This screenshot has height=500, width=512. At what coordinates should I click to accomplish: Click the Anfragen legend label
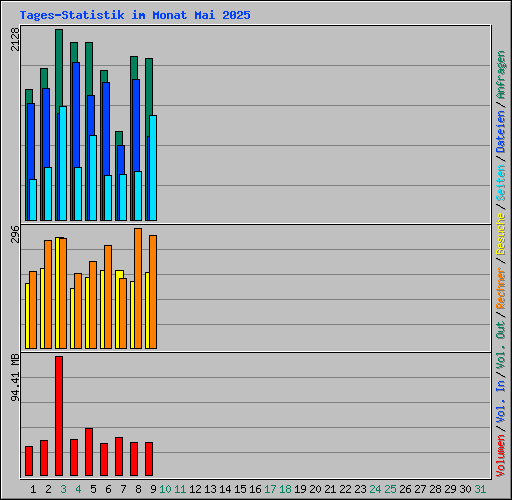click(x=501, y=75)
